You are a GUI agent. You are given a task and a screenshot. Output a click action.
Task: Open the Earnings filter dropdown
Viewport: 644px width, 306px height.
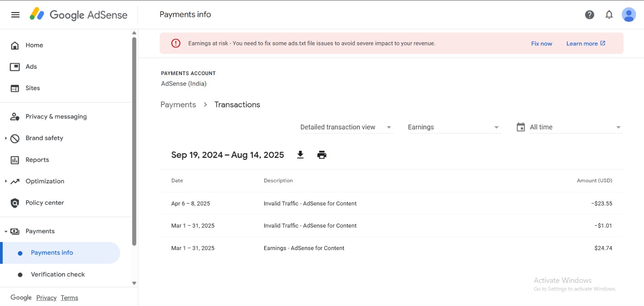point(454,127)
